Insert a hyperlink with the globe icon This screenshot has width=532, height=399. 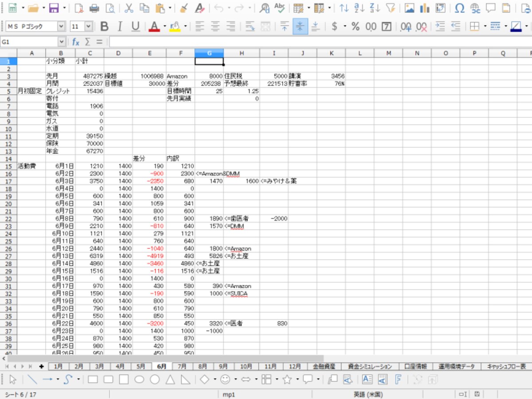click(476, 8)
